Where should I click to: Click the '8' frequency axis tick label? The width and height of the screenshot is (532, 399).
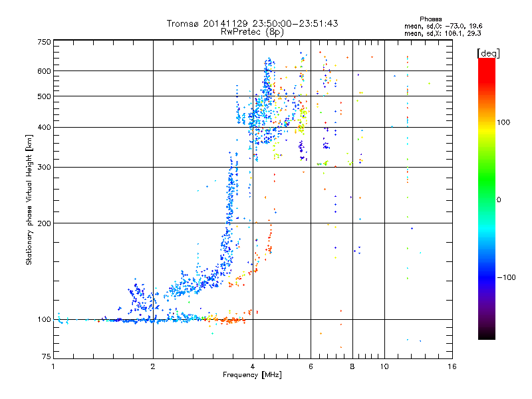click(352, 366)
